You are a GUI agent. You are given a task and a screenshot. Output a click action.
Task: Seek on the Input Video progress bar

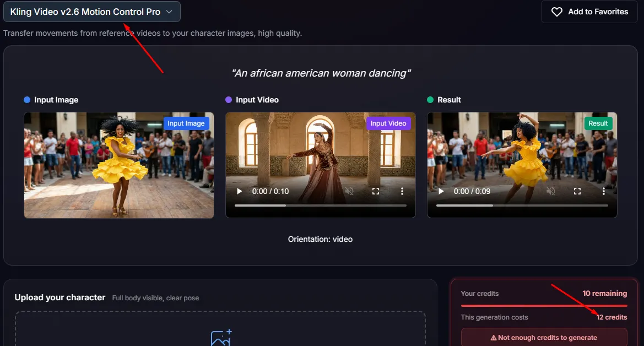(321, 205)
